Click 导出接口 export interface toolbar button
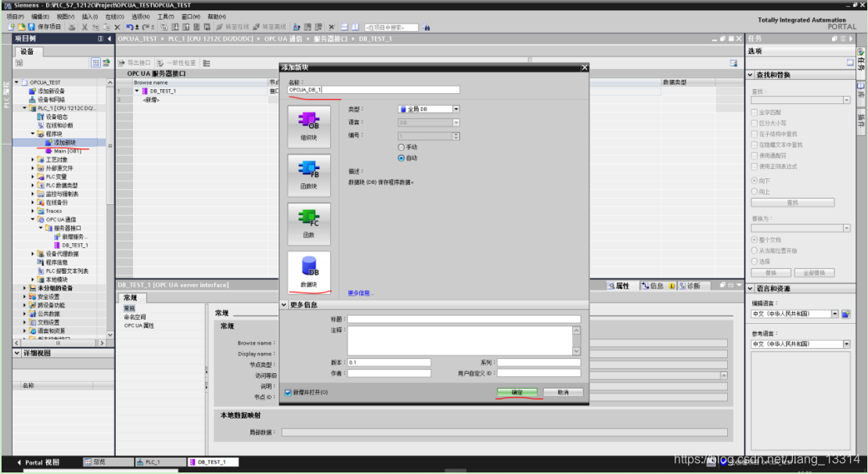Viewport: 868px width, 474px height. (134, 63)
